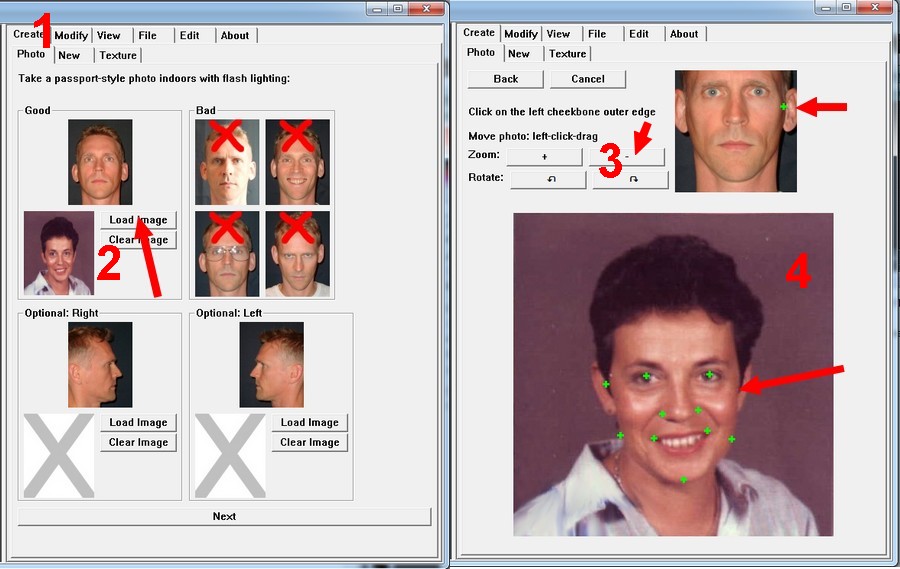Screen dimensions: 900x569
Task: Click the bad example photo with glasses
Action: point(227,254)
